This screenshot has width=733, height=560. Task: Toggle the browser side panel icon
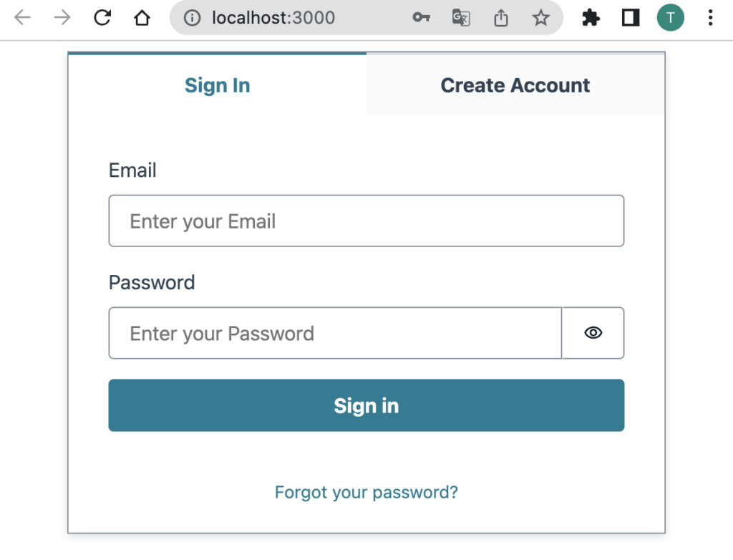631,18
